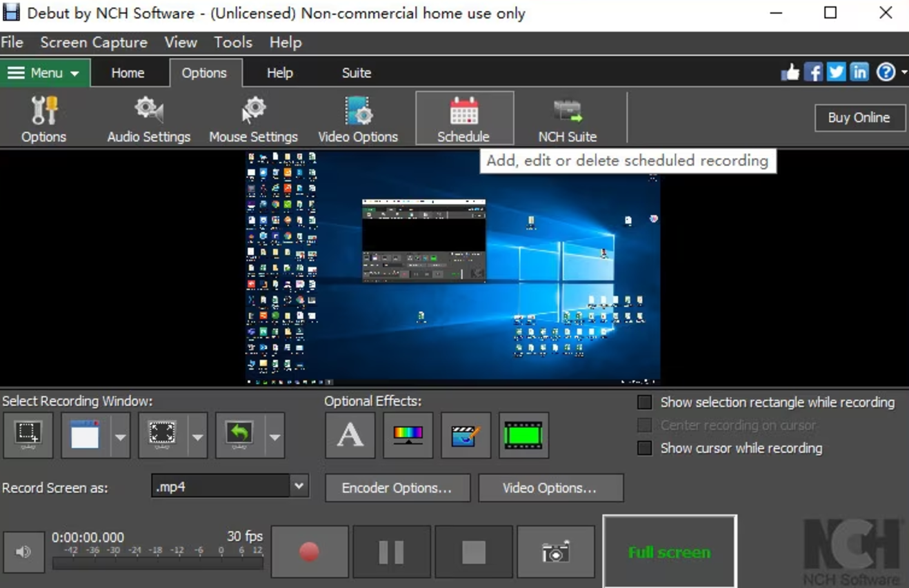Open the Screen Capture menu
The image size is (909, 588).
pos(93,42)
